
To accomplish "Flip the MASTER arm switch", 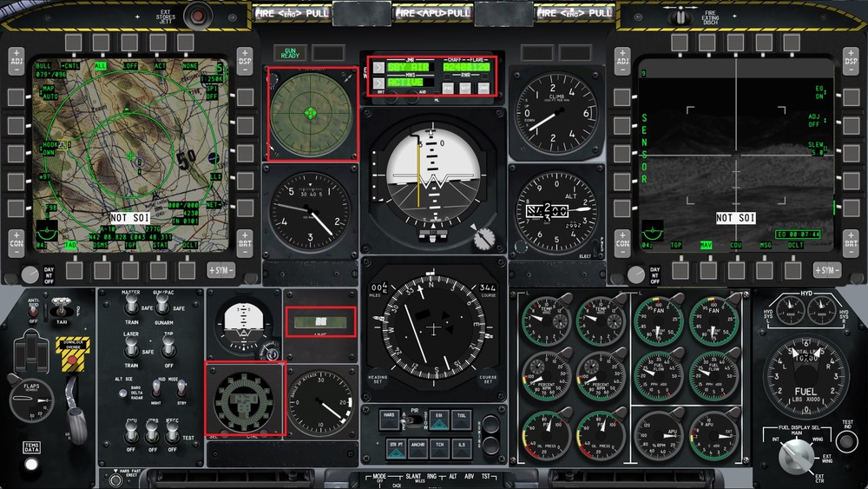I will click(x=131, y=303).
